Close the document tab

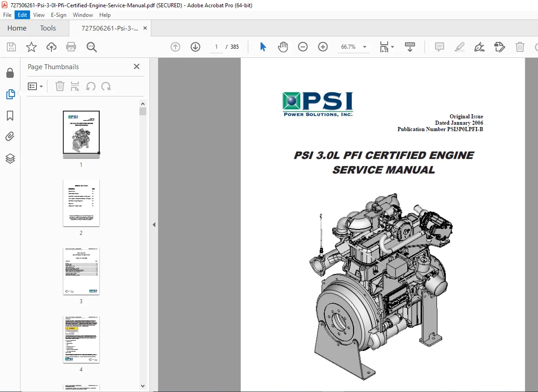coord(145,28)
